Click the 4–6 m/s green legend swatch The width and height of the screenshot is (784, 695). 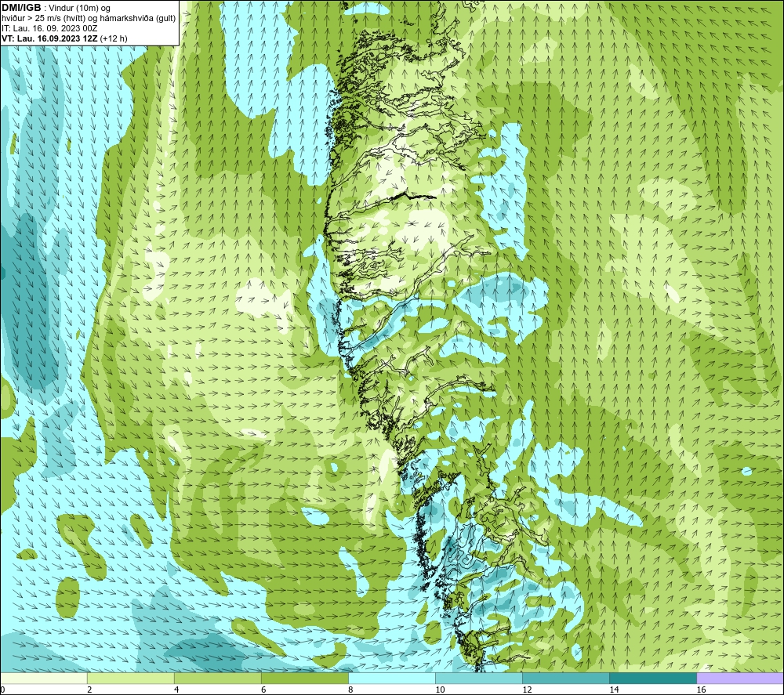coord(217,678)
